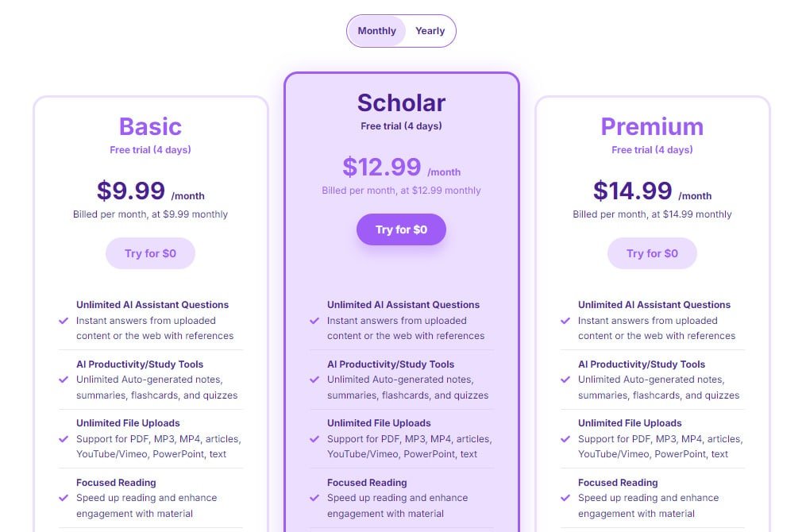
Task: Click Scholar plan's AI Productivity/Study Tools checkmark
Action: [x=314, y=380]
